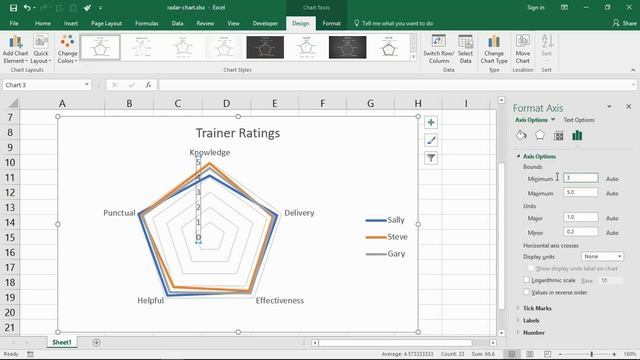
Task: Toggle Values in reverse order checkbox
Action: (x=527, y=292)
